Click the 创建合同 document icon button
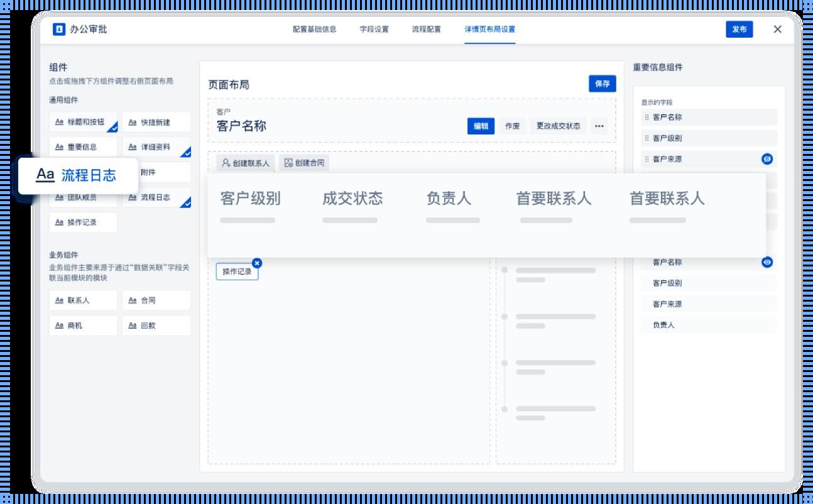The height and width of the screenshot is (504, 813). click(x=304, y=163)
